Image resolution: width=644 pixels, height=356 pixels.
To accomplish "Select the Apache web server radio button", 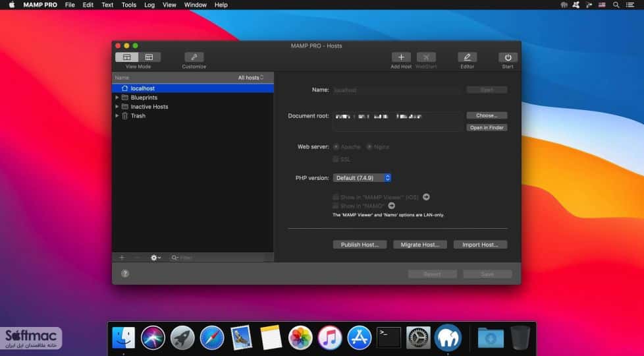I will click(336, 147).
